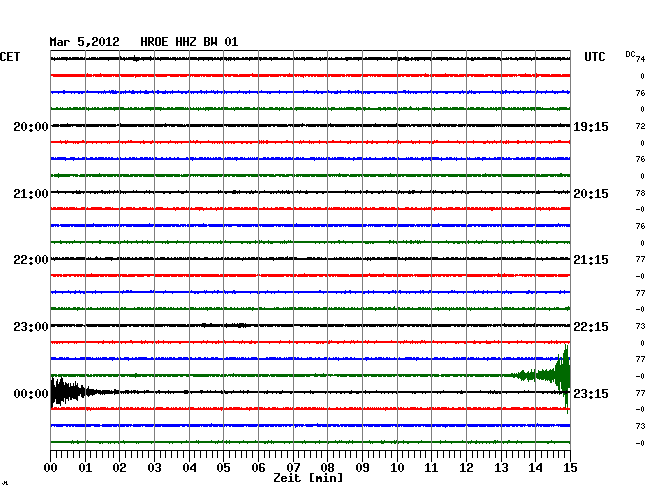Click DC value "72" beside the 19:15 row
This screenshot has width=650, height=494.
pos(640,126)
